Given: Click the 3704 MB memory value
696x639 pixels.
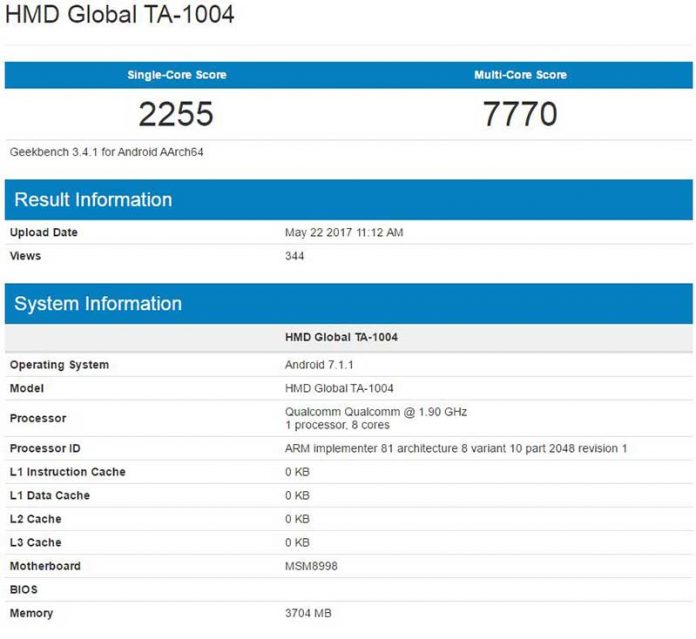Looking at the screenshot, I should click(310, 613).
